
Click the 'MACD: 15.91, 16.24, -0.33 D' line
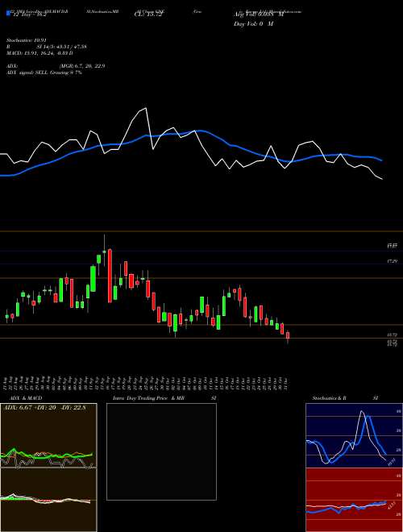[x=39, y=53]
